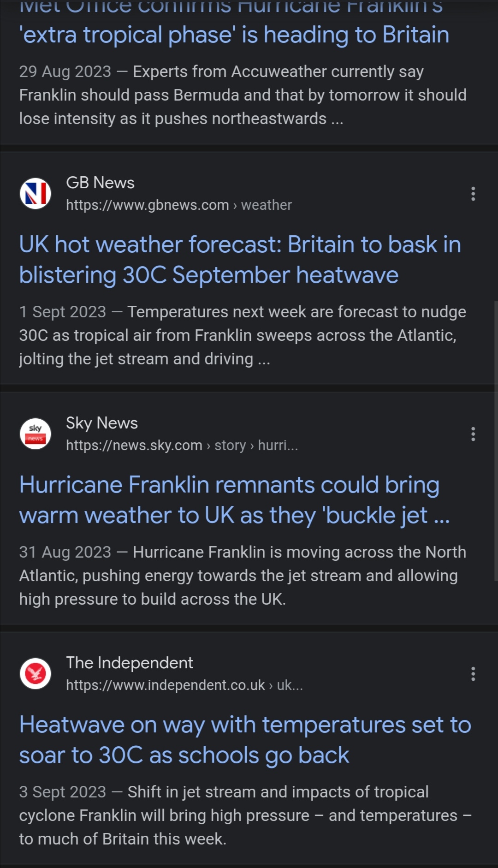Open 'Heatwave on way with temperatures' headline
498x868 pixels.
click(245, 740)
